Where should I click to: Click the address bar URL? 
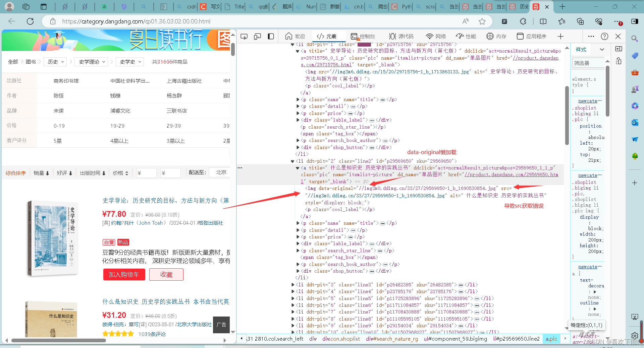[136, 21]
